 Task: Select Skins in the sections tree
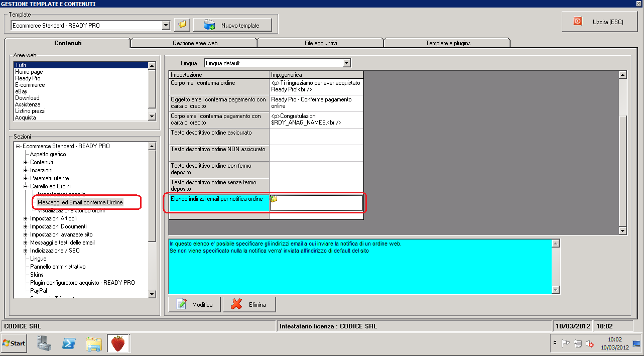pos(37,275)
